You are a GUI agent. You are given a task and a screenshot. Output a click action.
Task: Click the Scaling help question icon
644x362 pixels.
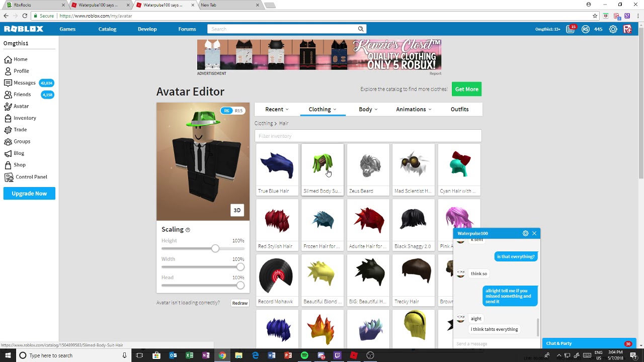pyautogui.click(x=188, y=230)
